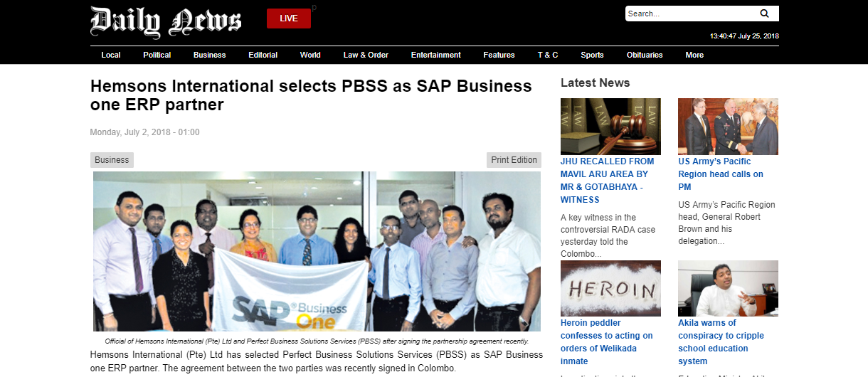The image size is (868, 377).
Task: Open the HEROIN powder thumbnail
Action: pyautogui.click(x=610, y=288)
